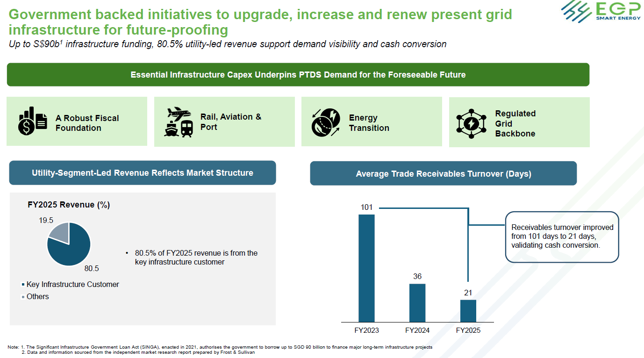Click the Essential Infrastructure Capex green banner

pos(298,75)
